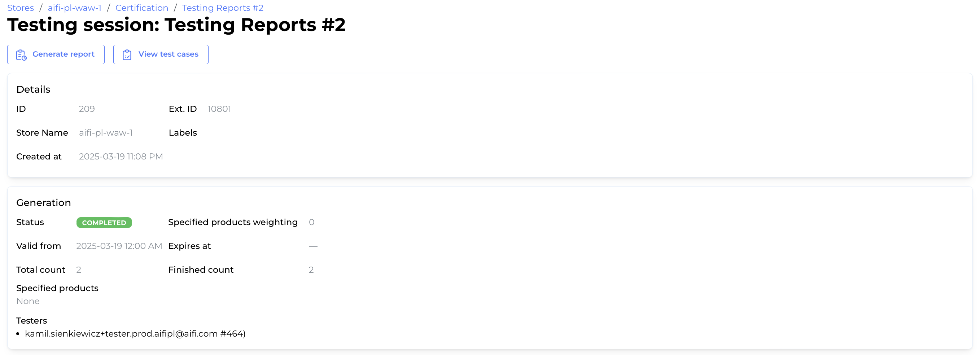Screen dimensions: 980x355
Task: Select the Details section heading
Action: point(33,89)
